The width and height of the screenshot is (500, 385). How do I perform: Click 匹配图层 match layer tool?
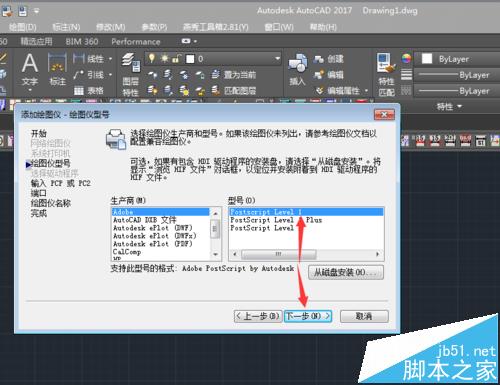pyautogui.click(x=234, y=90)
